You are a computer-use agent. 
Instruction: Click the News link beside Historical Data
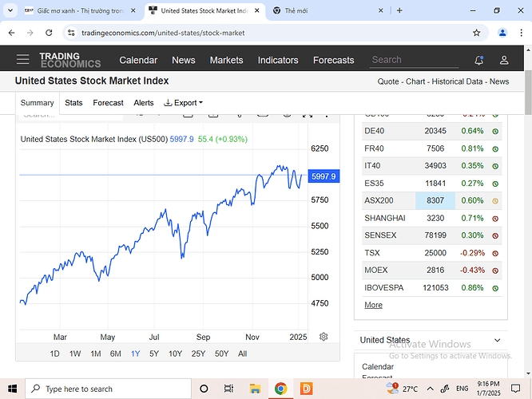pyautogui.click(x=499, y=81)
